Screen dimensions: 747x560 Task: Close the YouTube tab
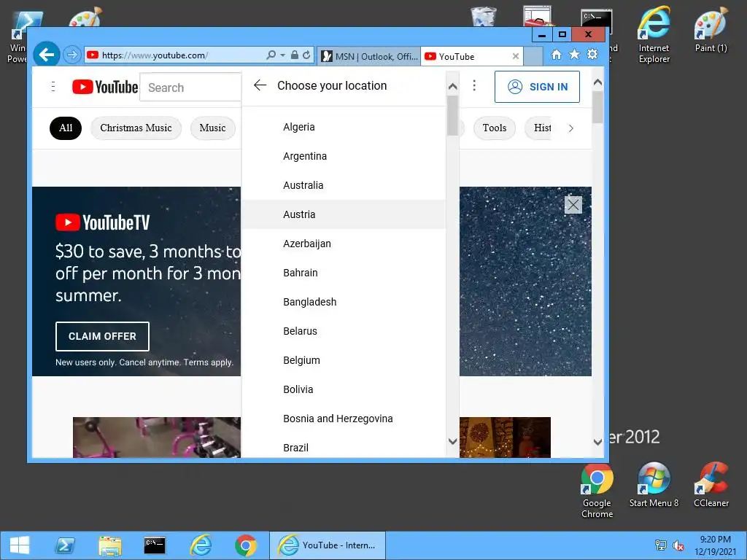pos(516,56)
